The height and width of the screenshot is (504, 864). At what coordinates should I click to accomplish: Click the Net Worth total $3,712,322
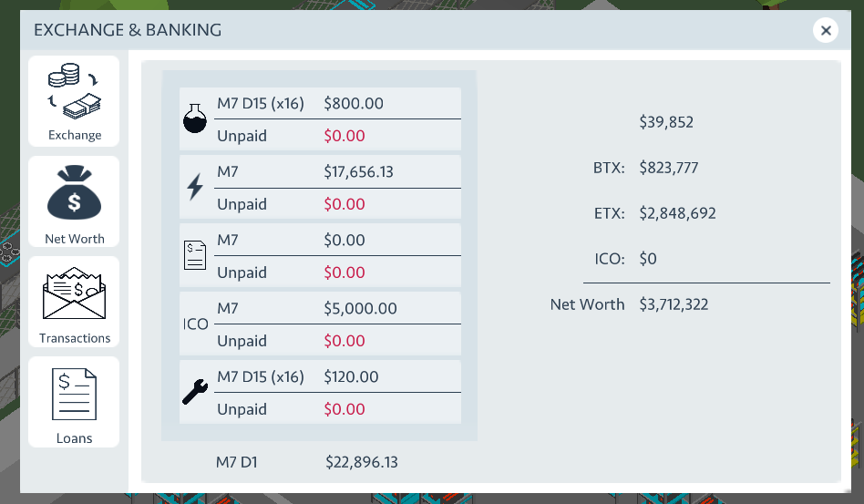coord(674,304)
